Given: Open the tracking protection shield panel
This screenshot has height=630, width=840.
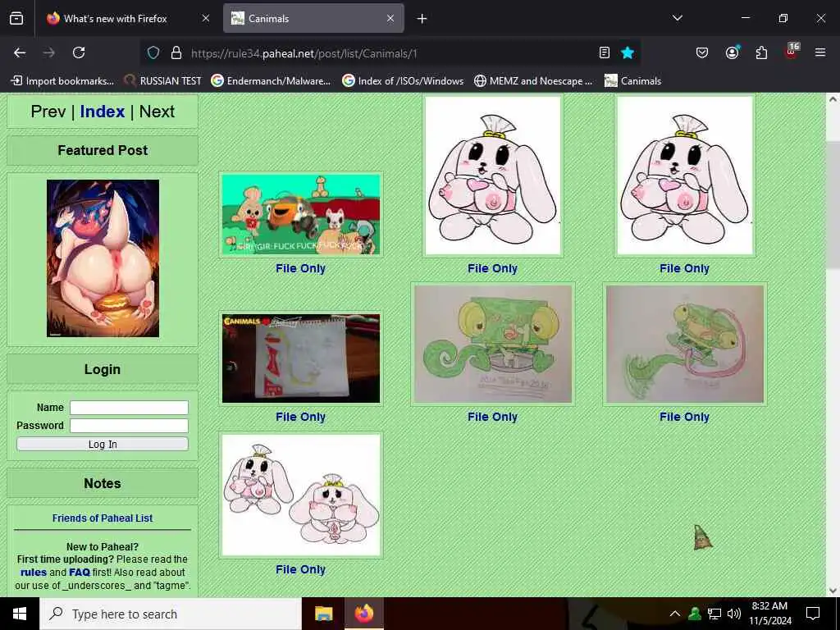Looking at the screenshot, I should click(153, 53).
